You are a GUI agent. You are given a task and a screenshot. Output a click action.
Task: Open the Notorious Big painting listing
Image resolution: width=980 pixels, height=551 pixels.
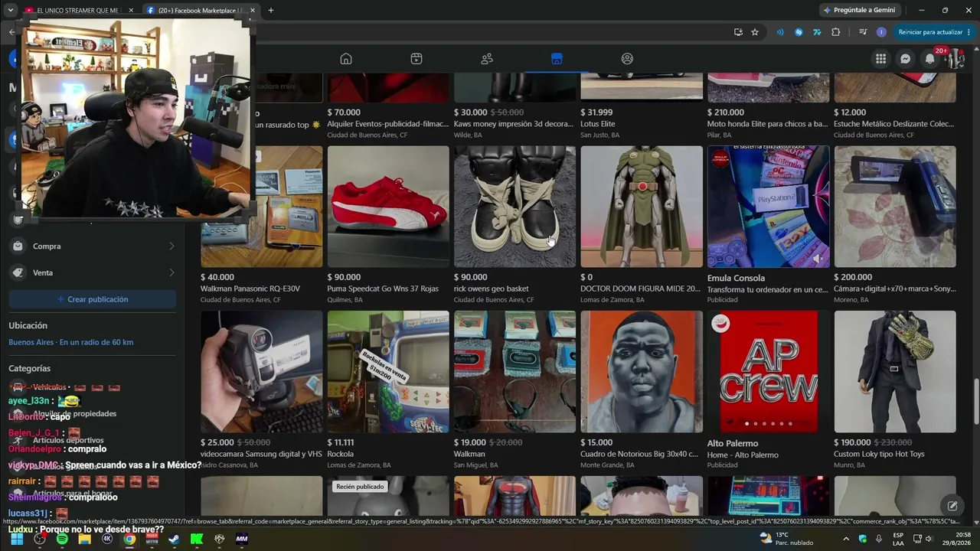point(642,372)
